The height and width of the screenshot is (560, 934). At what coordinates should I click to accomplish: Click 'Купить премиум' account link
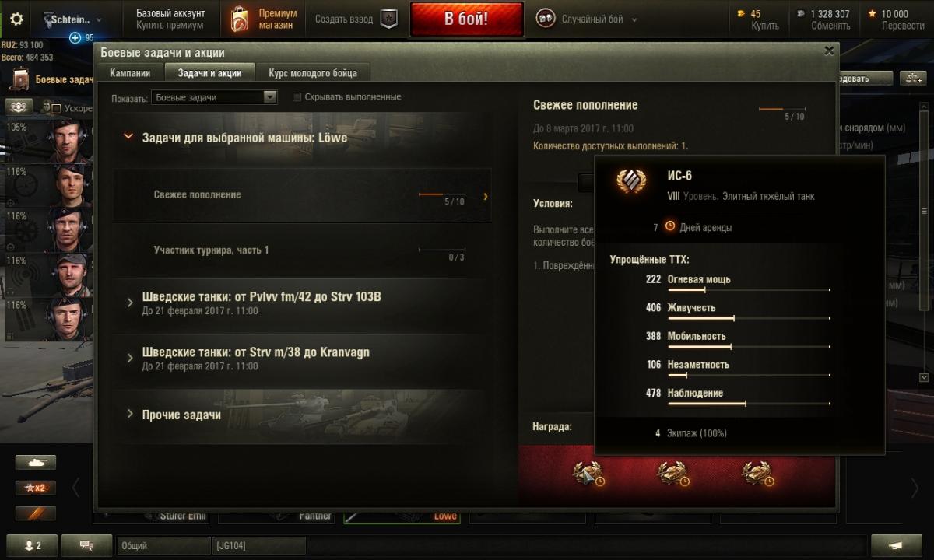point(170,26)
